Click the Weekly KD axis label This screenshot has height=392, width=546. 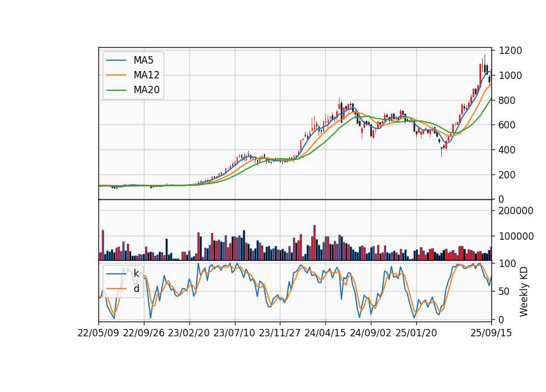coord(524,291)
